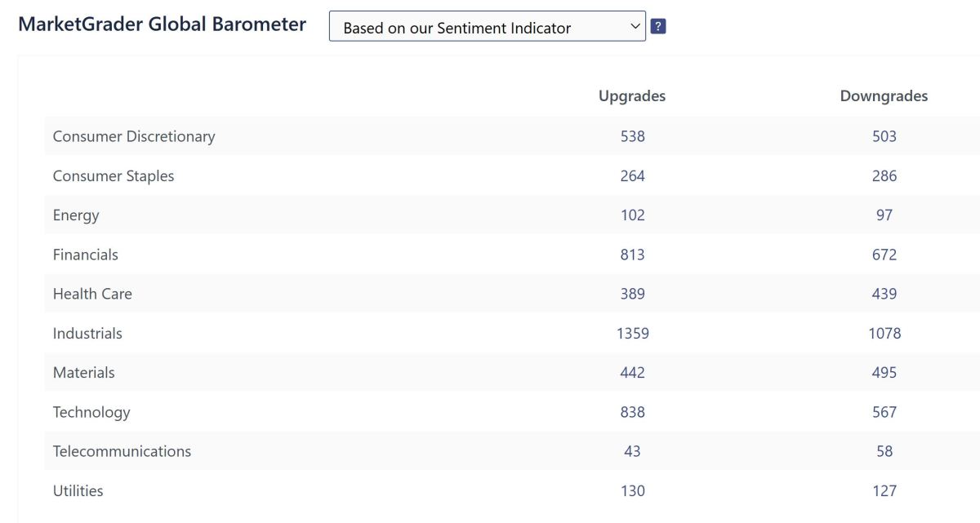Click Technology upgrades value 838
This screenshot has height=523, width=980.
tap(632, 412)
